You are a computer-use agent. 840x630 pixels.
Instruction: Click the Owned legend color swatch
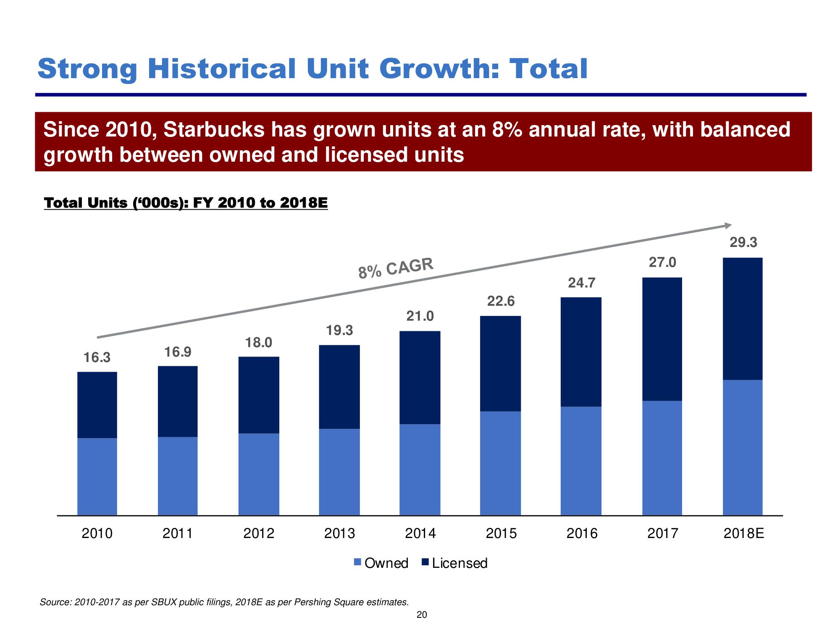tap(358, 563)
